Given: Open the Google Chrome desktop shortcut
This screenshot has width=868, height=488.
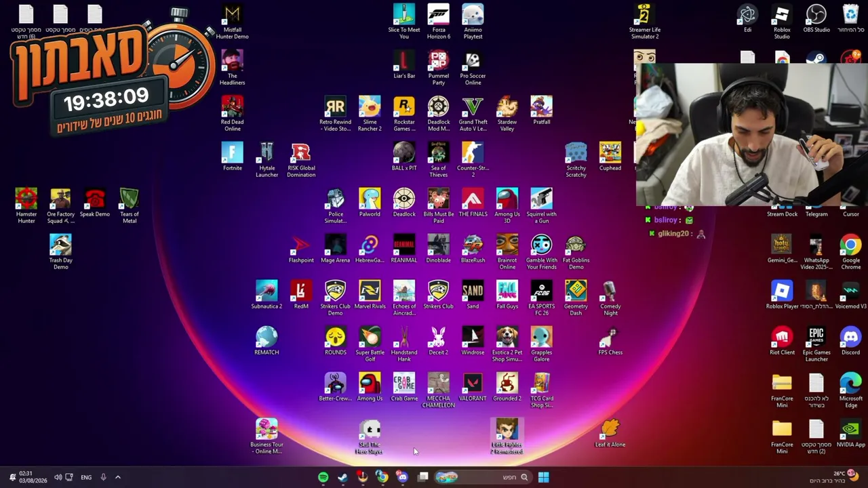Looking at the screenshot, I should click(x=850, y=252).
